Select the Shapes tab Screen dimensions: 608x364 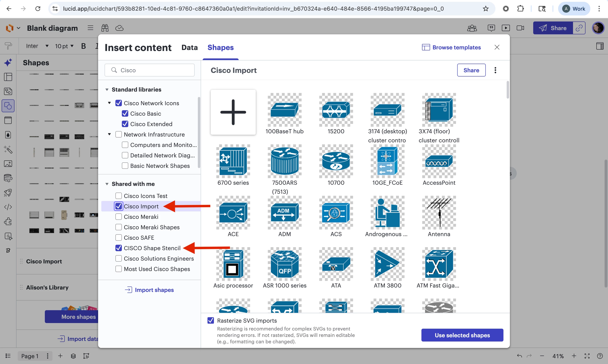click(220, 47)
